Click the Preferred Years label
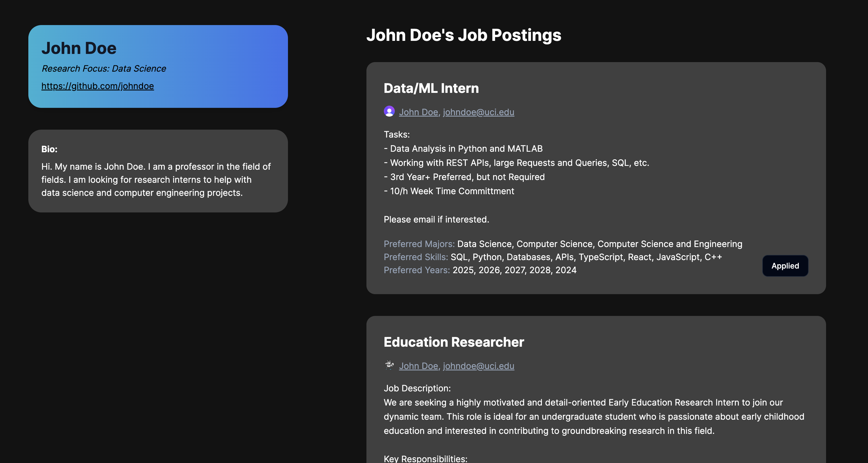This screenshot has height=463, width=868. [x=417, y=270]
